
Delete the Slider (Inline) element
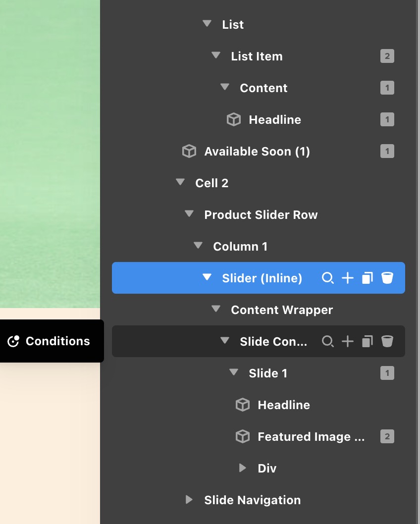click(387, 278)
